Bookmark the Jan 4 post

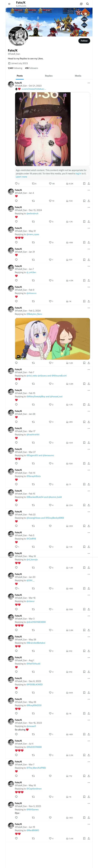[84, 201]
